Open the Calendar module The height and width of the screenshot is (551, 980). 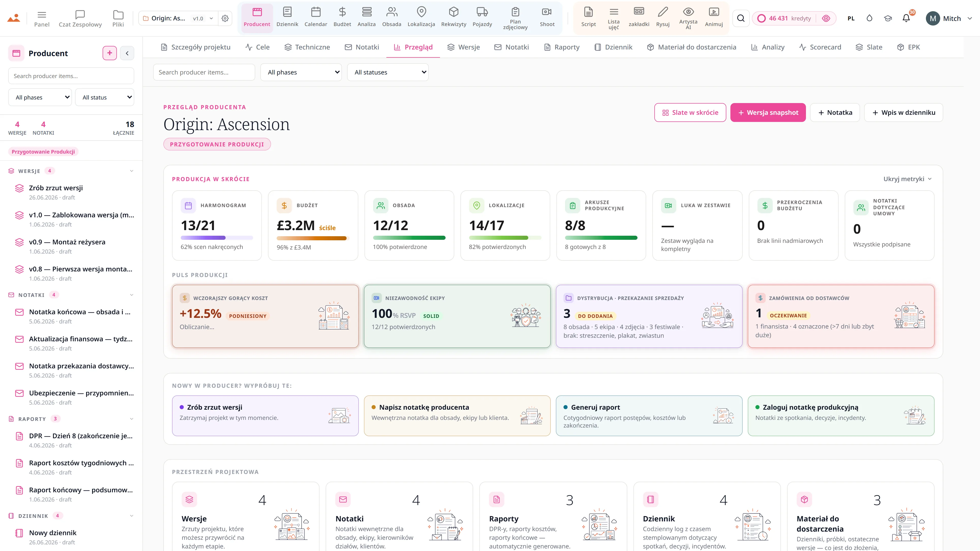pos(316,18)
